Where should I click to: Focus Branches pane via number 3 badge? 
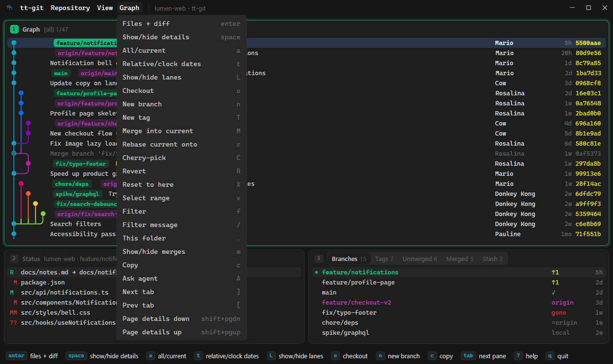(x=319, y=259)
